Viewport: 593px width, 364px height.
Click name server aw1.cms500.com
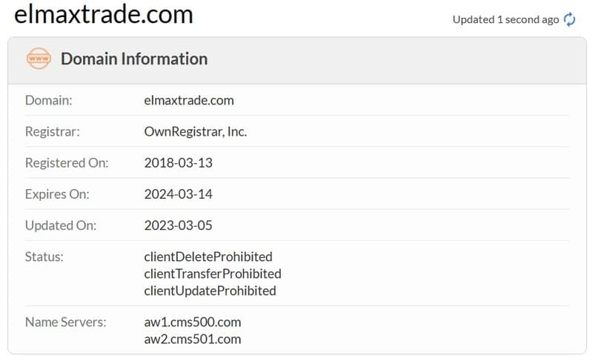[x=193, y=322]
